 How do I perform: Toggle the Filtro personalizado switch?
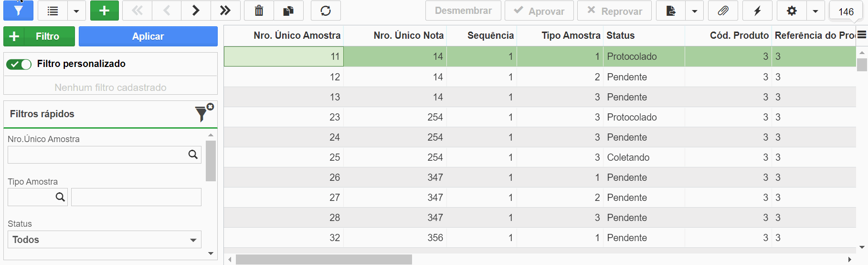coord(19,64)
